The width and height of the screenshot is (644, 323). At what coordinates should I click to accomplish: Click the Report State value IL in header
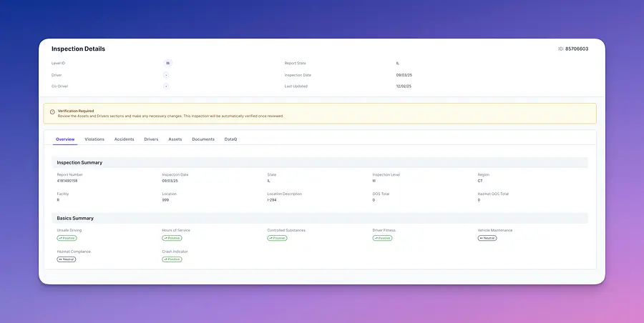point(398,63)
